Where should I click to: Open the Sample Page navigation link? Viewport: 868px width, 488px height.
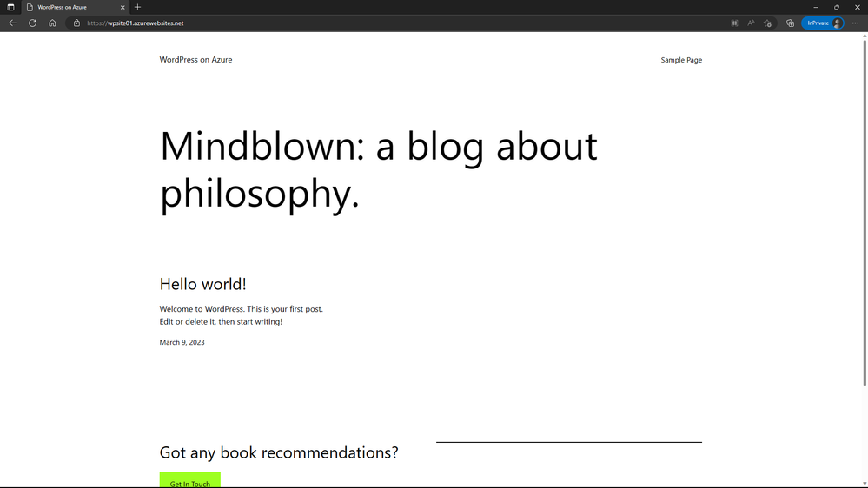click(x=681, y=60)
